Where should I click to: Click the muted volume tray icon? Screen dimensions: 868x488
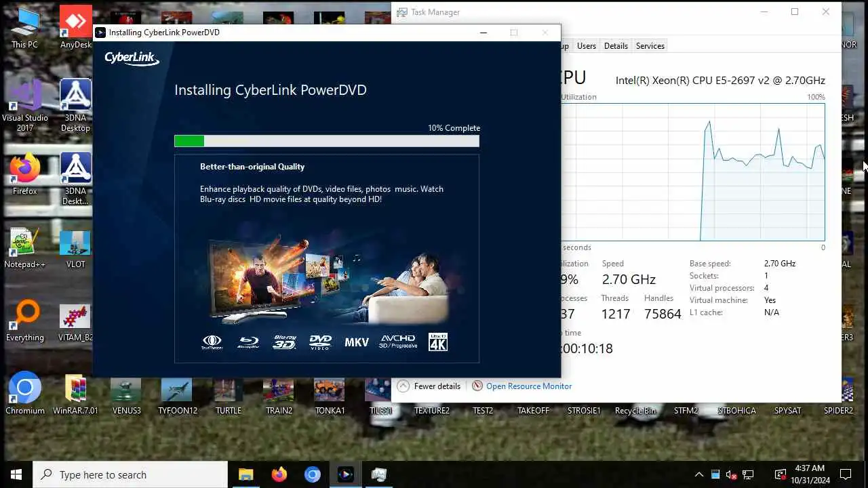(731, 474)
